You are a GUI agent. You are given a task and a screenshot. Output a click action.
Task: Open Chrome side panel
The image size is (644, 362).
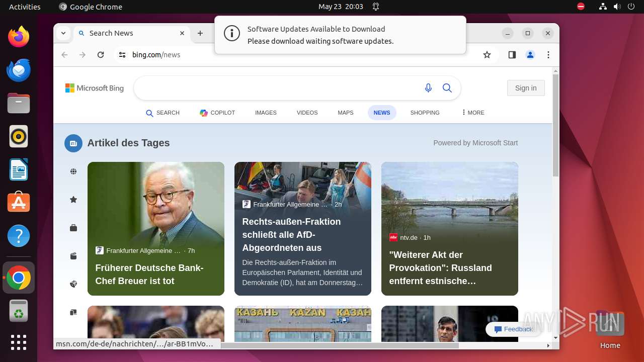point(512,55)
